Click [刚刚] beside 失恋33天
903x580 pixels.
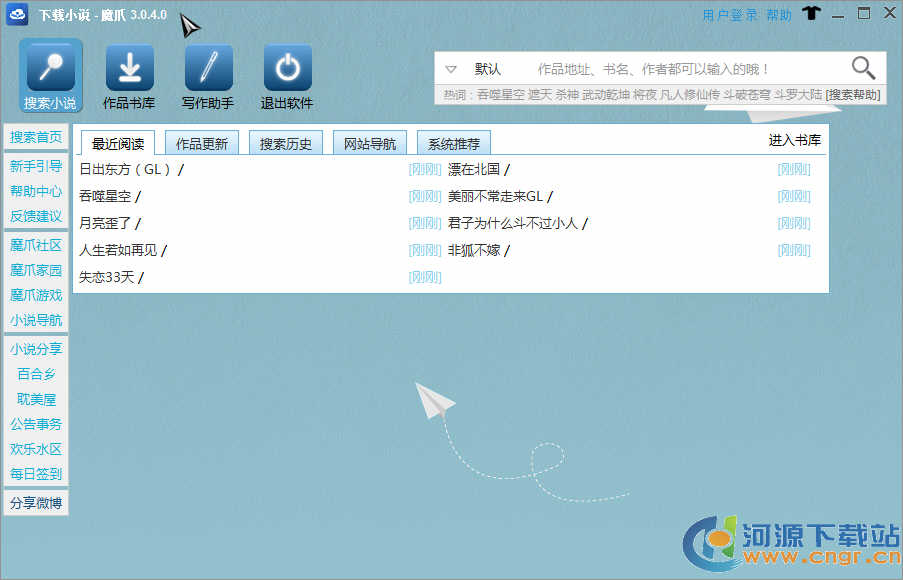tap(425, 278)
